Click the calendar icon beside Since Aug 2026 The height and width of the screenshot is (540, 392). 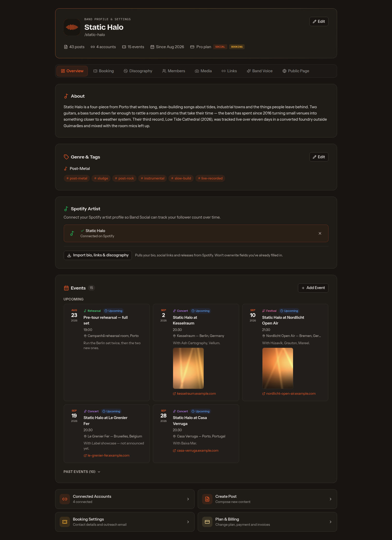tap(152, 47)
